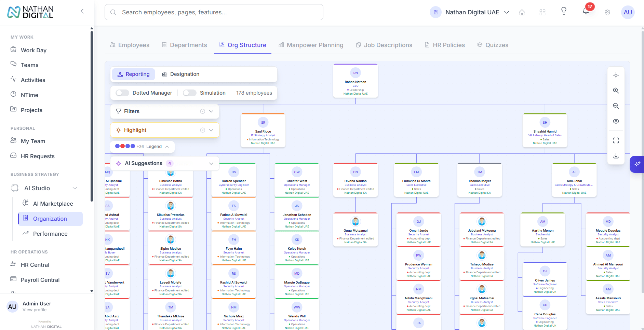Click the search magnifier icon
Image resolution: width=644 pixels, height=330 pixels.
tap(113, 12)
